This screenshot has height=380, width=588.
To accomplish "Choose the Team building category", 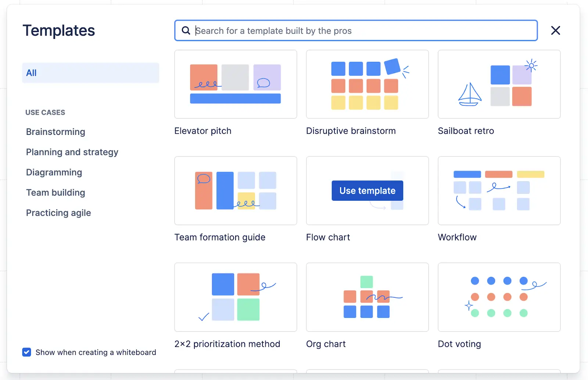I will 55,192.
